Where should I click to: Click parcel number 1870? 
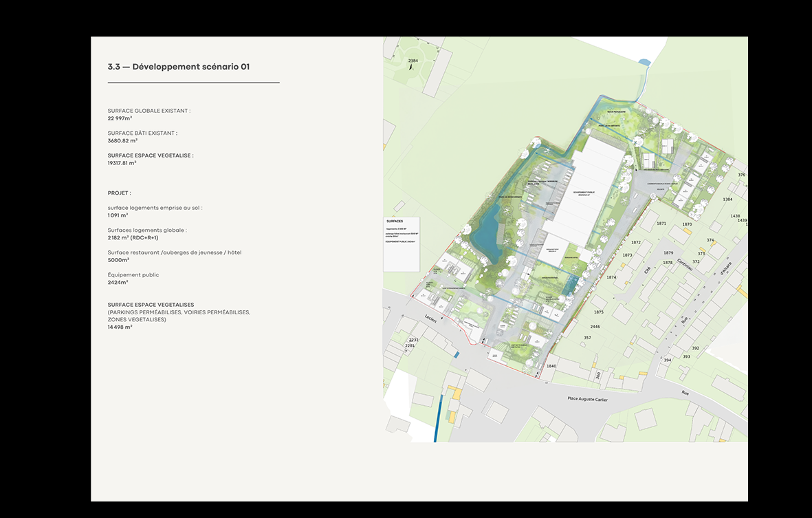(687, 225)
